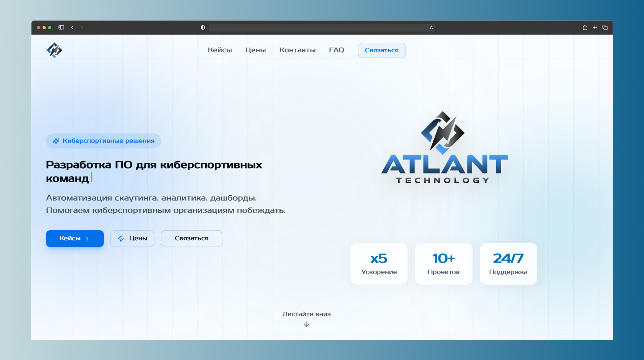Show the tab overview icon
This screenshot has height=360, width=644.
click(605, 27)
